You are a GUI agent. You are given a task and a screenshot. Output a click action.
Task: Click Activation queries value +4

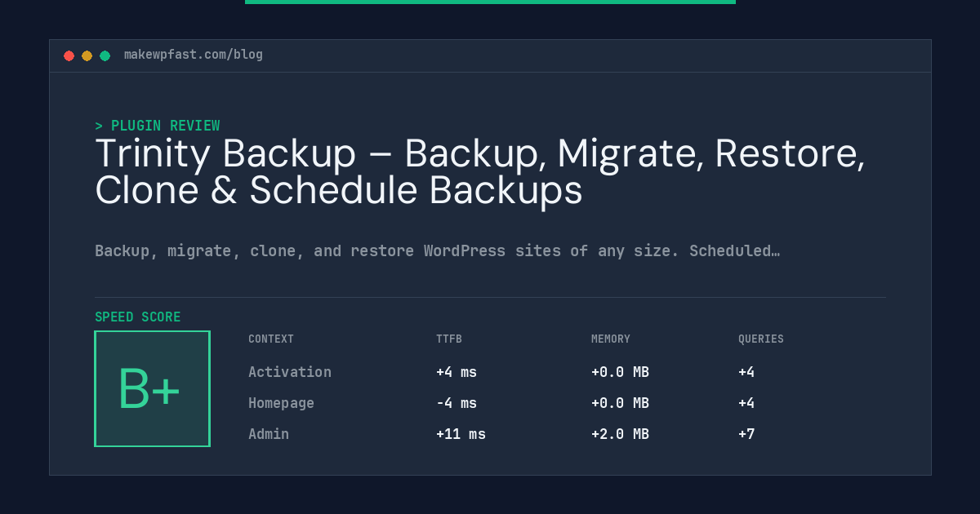pyautogui.click(x=746, y=372)
